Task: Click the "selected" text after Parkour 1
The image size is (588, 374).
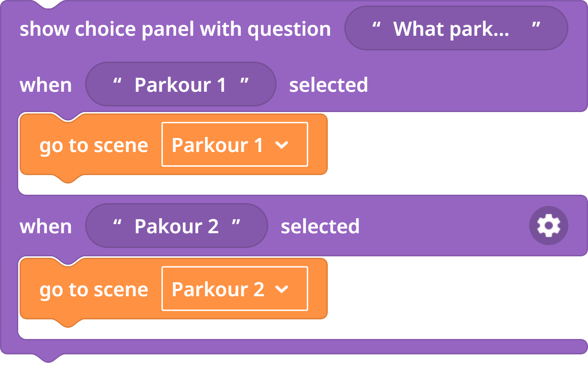Action: 328,85
